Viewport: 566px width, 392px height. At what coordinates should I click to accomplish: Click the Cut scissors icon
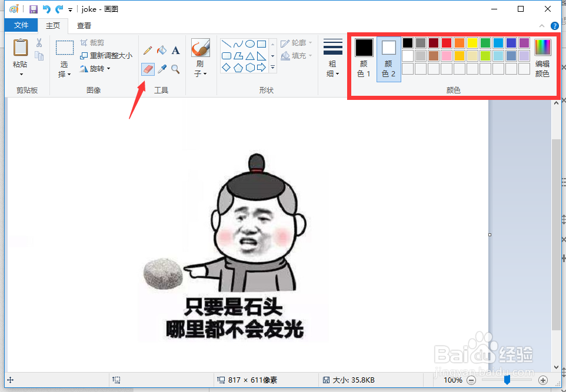coord(39,43)
